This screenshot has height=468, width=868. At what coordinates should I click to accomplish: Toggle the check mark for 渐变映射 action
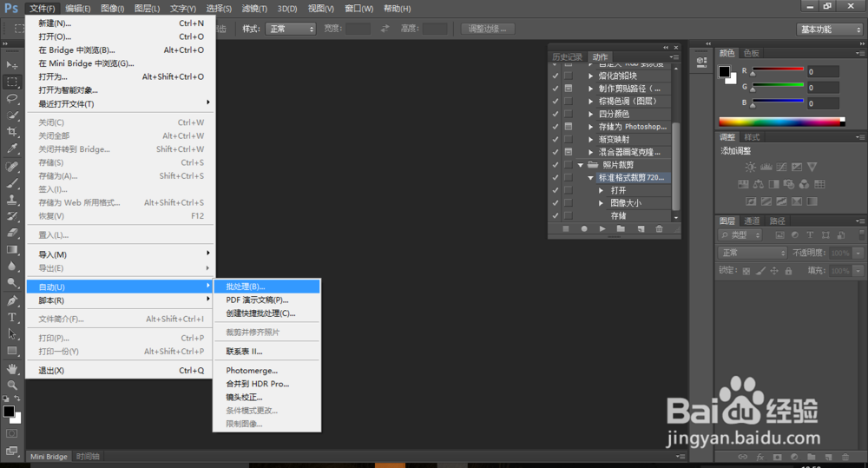pyautogui.click(x=556, y=140)
